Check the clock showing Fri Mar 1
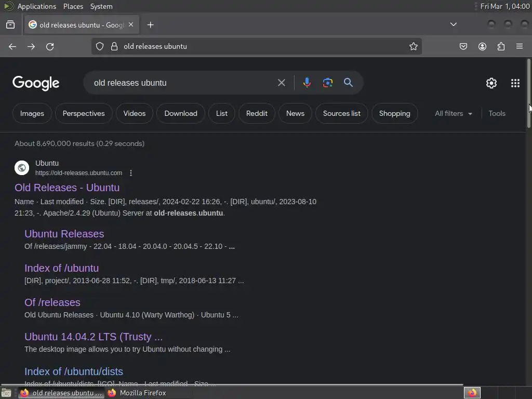This screenshot has width=532, height=399. pos(505,6)
